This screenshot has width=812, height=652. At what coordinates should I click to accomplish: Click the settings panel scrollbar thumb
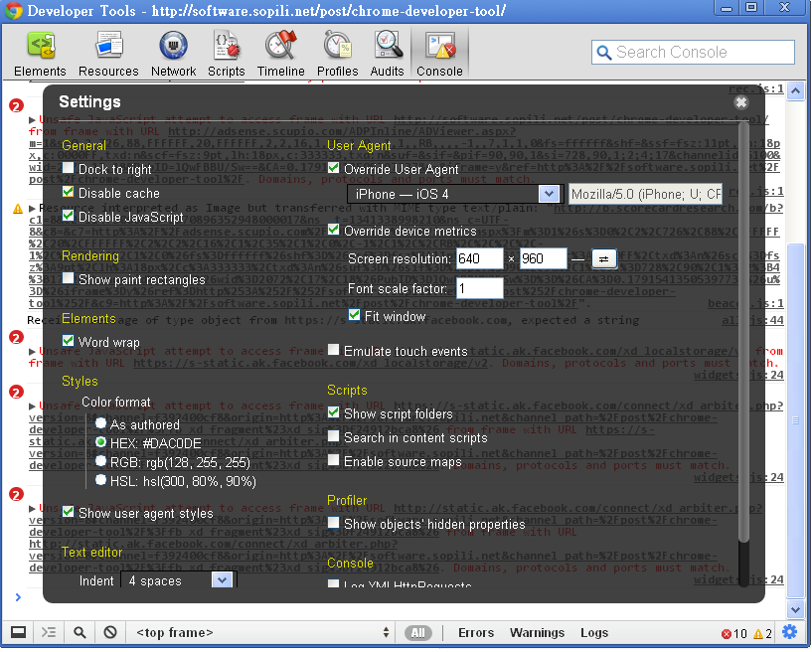pyautogui.click(x=743, y=331)
